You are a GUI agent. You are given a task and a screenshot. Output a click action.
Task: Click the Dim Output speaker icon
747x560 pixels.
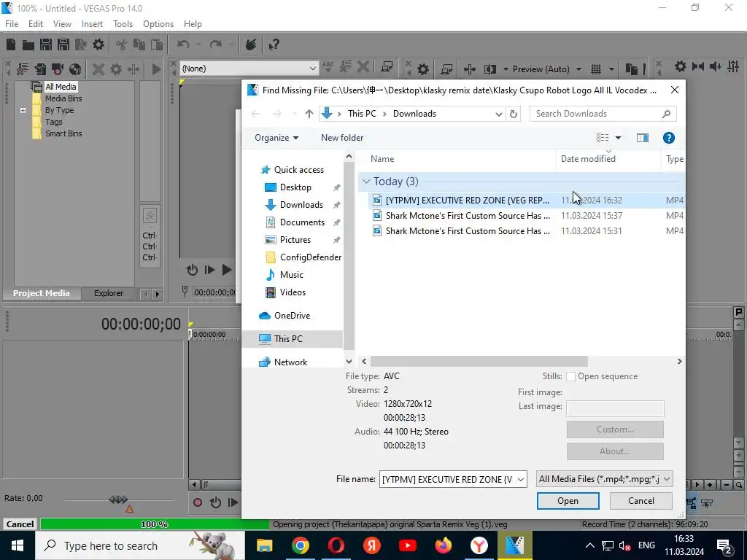pyautogui.click(x=716, y=66)
